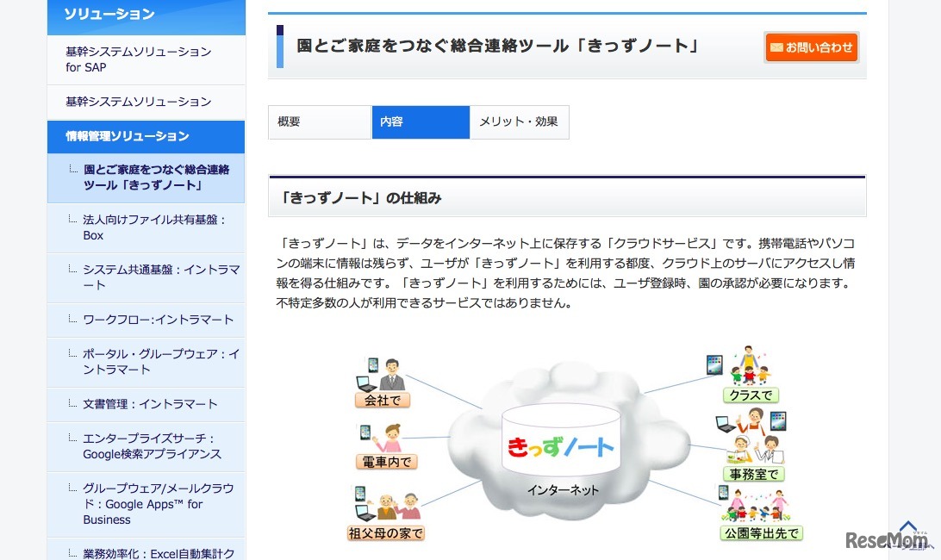Select the 内容 tab
Viewport: 941px width, 560px height.
tap(421, 121)
